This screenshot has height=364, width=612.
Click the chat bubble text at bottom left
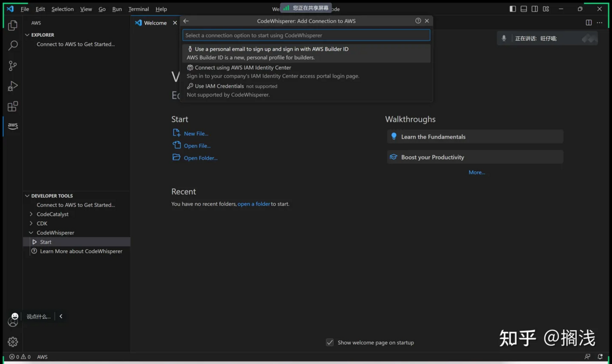(38, 317)
